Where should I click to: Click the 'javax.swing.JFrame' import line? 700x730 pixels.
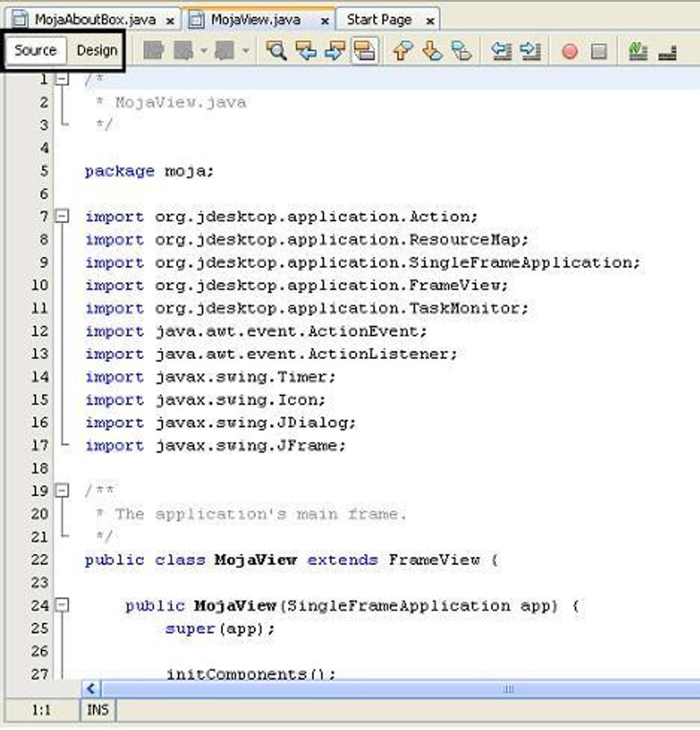tap(216, 445)
